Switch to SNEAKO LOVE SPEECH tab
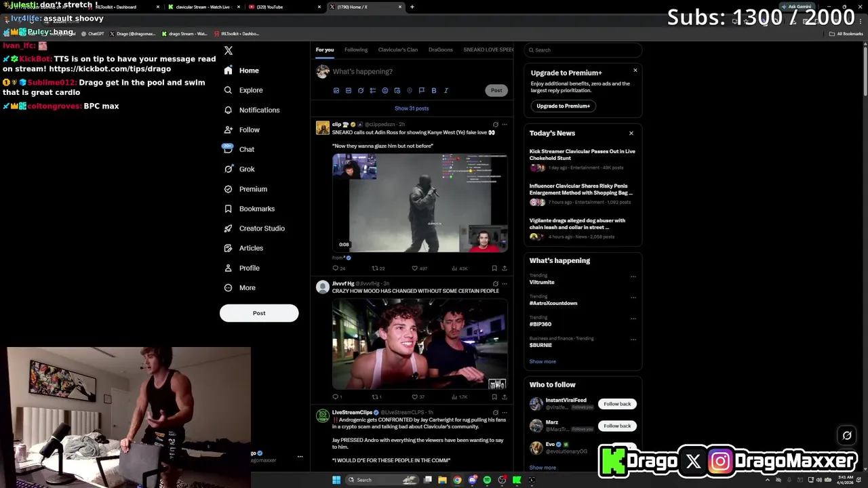 point(488,49)
